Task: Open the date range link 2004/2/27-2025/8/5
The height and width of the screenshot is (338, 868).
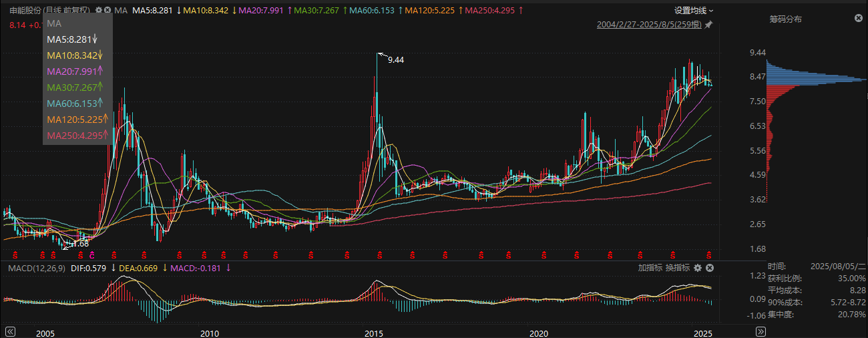Action: [x=649, y=25]
